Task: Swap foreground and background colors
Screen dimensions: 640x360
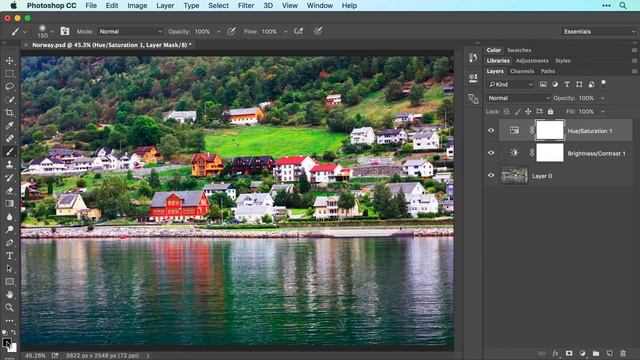Action: pyautogui.click(x=14, y=332)
